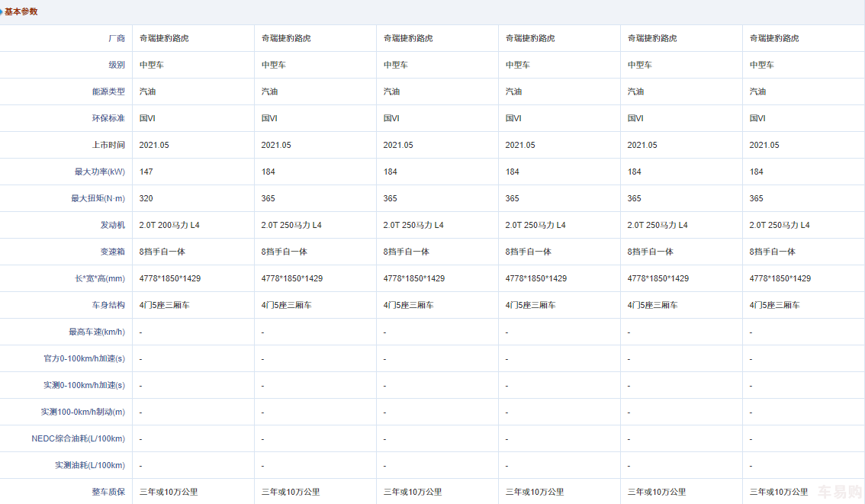This screenshot has width=865, height=504.
Task: Click the 能源类型 row label
Action: point(108,91)
